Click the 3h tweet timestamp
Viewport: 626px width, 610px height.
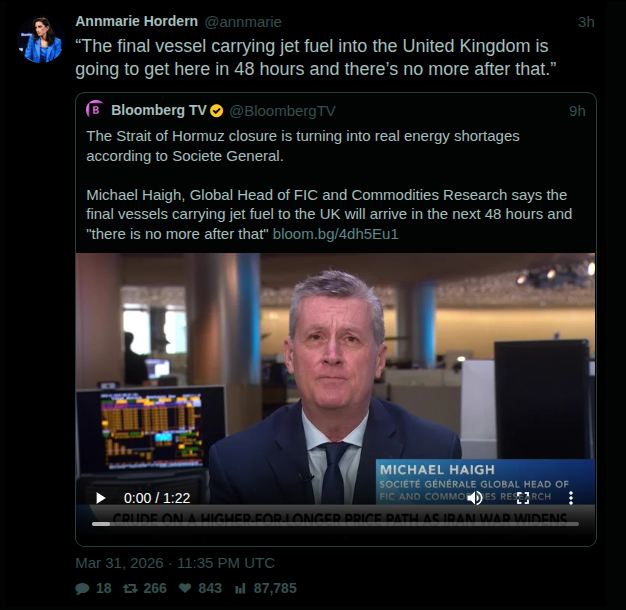point(586,22)
